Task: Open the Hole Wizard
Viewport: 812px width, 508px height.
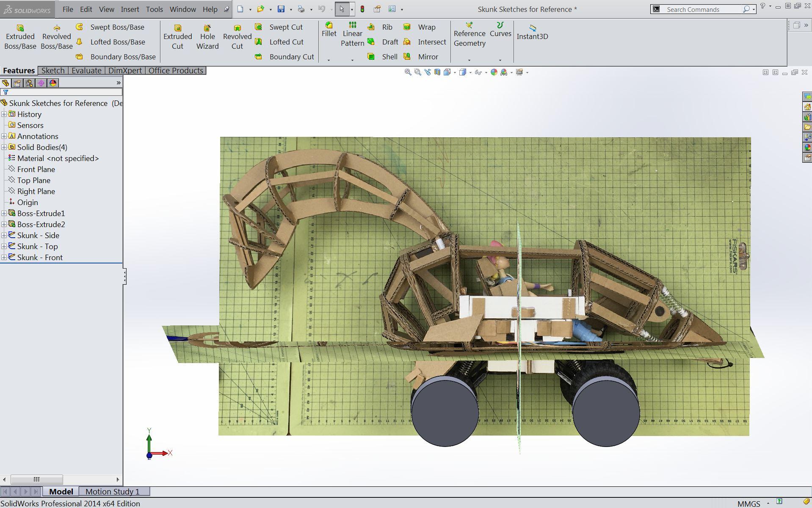Action: point(207,37)
